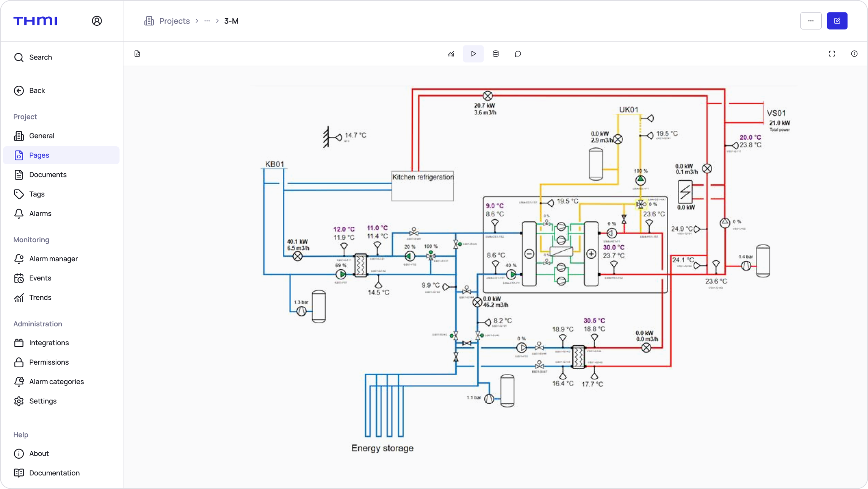Image resolution: width=868 pixels, height=489 pixels.
Task: Click the Search field in sidebar
Action: coord(41,57)
